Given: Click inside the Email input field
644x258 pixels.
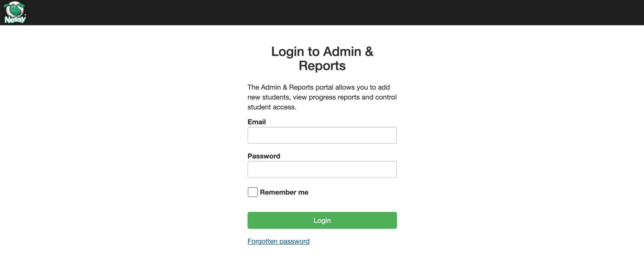Looking at the screenshot, I should coord(321,135).
